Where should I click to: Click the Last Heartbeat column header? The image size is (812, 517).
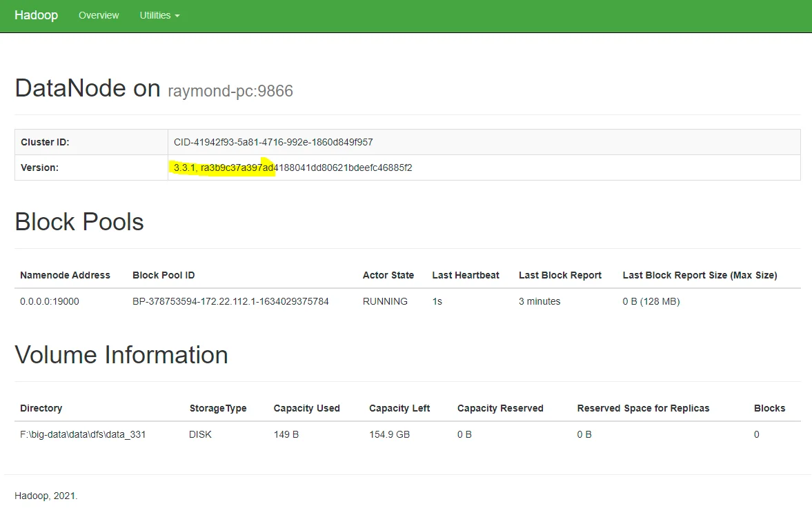tap(466, 275)
